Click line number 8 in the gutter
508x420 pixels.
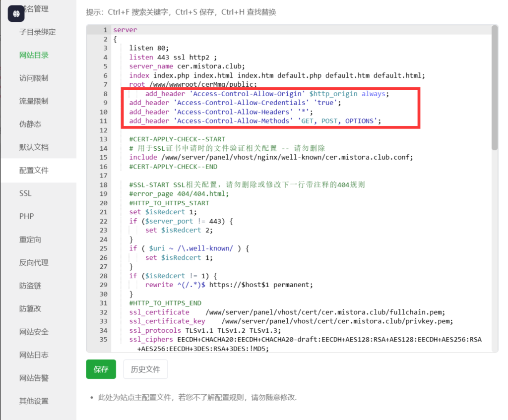click(x=105, y=94)
